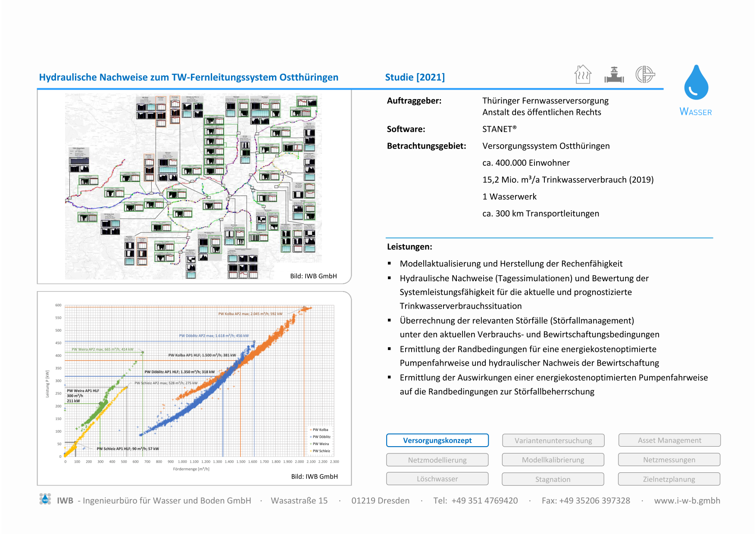
Task: Open the www.i-w-b.gmbh website link
Action: coord(687,500)
